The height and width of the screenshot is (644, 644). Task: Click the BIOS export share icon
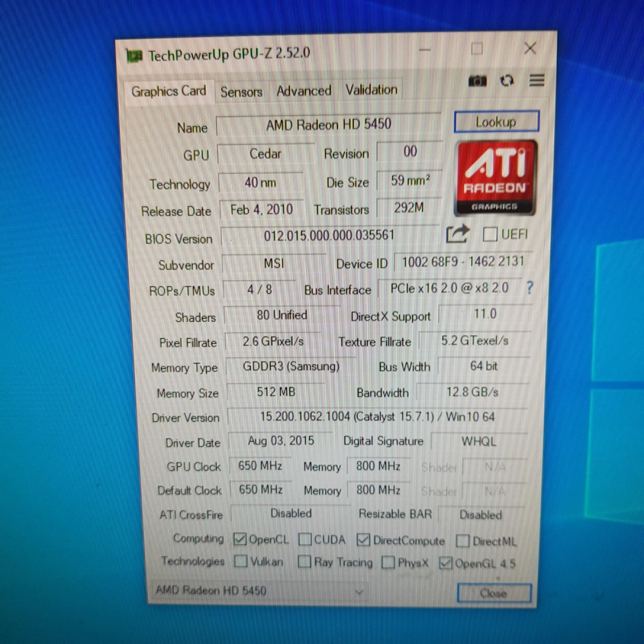[x=457, y=234]
